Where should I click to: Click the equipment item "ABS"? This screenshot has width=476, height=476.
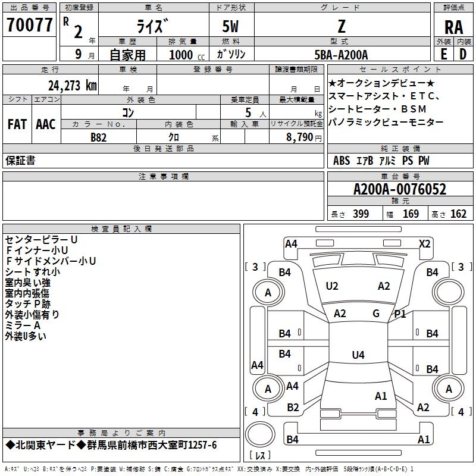pos(342,161)
